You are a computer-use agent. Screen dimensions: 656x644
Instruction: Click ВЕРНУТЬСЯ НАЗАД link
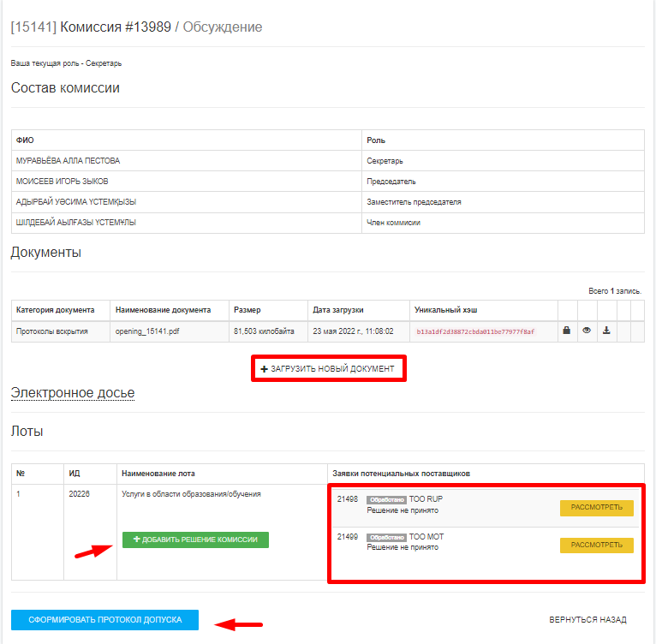point(587,619)
